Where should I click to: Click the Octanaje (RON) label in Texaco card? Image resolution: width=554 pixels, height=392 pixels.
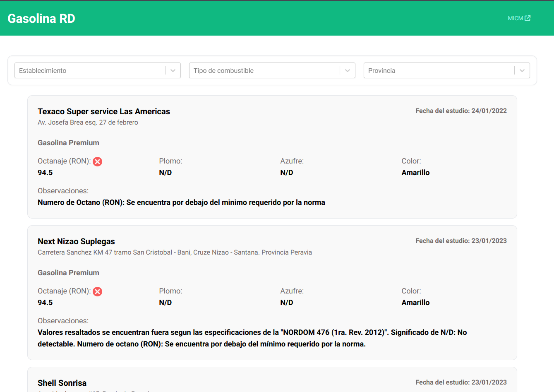pyautogui.click(x=64, y=161)
